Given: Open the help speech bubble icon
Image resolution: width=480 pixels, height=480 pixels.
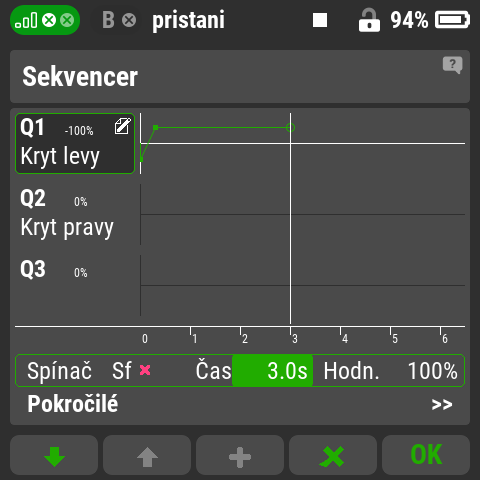Looking at the screenshot, I should tap(452, 65).
